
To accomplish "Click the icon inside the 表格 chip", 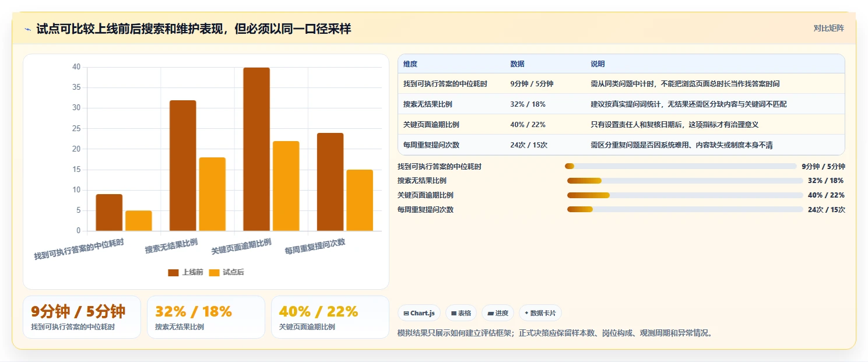I will [x=454, y=313].
